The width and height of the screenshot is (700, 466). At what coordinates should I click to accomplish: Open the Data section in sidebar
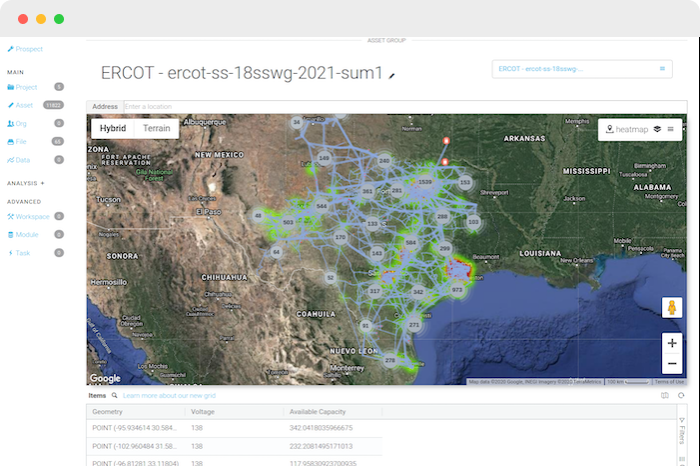pos(19,160)
